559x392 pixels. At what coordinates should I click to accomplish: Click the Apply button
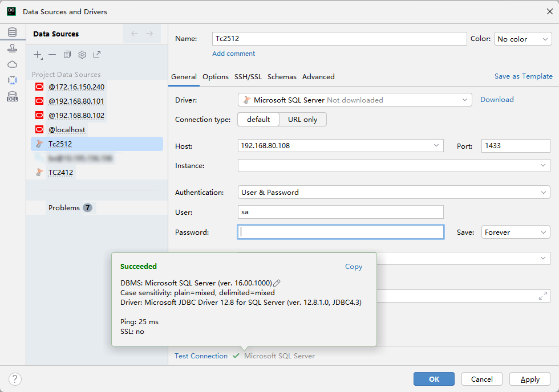tap(530, 379)
